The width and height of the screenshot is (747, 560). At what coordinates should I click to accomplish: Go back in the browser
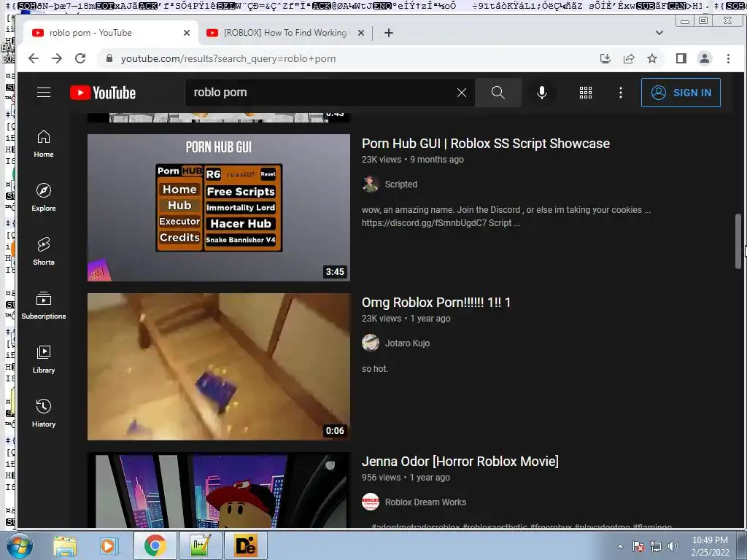(x=34, y=58)
